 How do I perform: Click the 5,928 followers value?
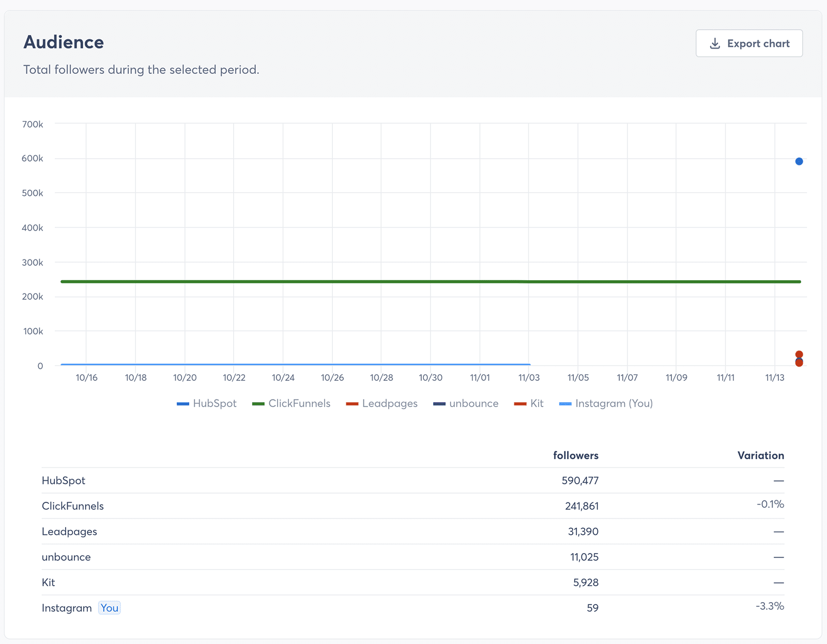point(586,582)
